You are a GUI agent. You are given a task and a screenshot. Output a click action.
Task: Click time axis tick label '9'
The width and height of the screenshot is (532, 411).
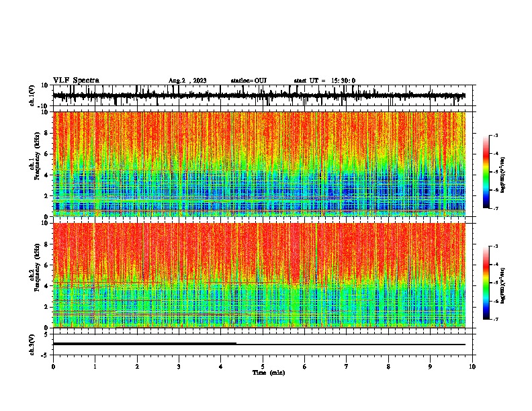coord(430,367)
